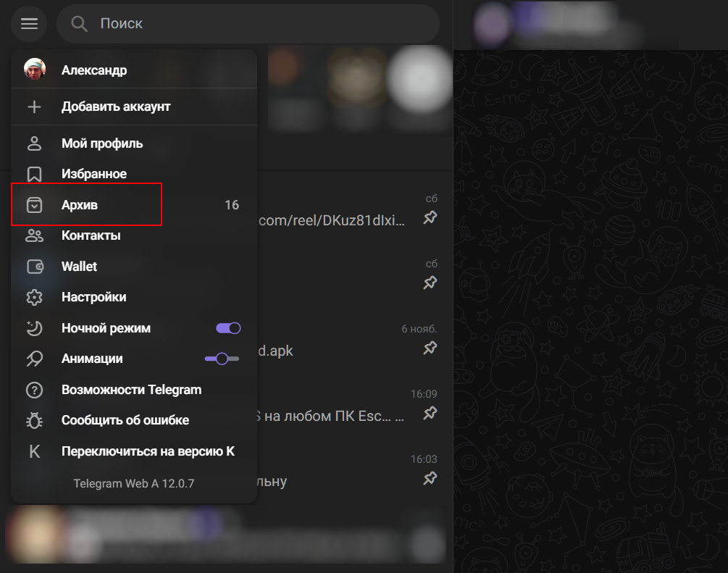Click the pin icon on chat dated 6 нояб.
This screenshot has height=573, width=728.
tap(430, 348)
